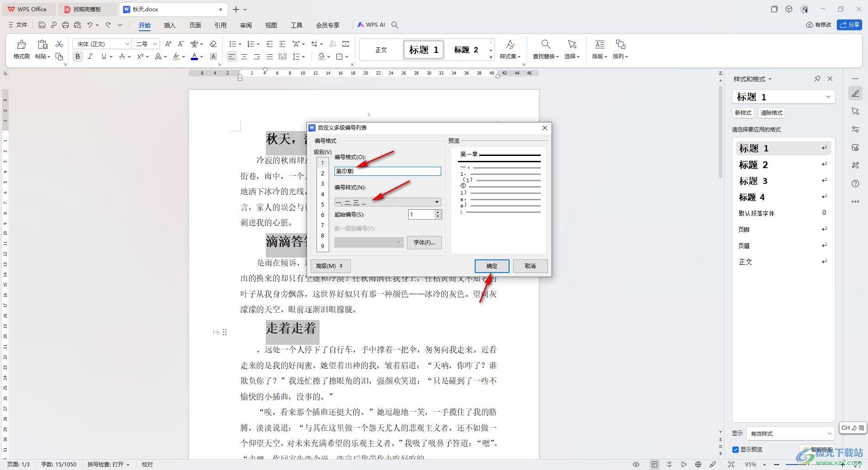868x470 pixels.
Task: Click the search magnifier icon
Action: [395, 25]
